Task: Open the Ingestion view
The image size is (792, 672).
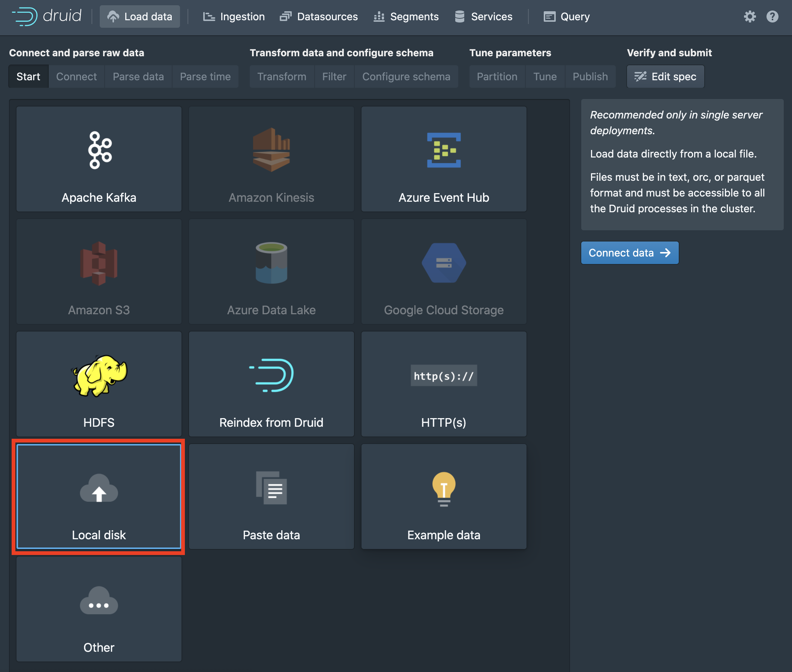Action: coord(234,17)
